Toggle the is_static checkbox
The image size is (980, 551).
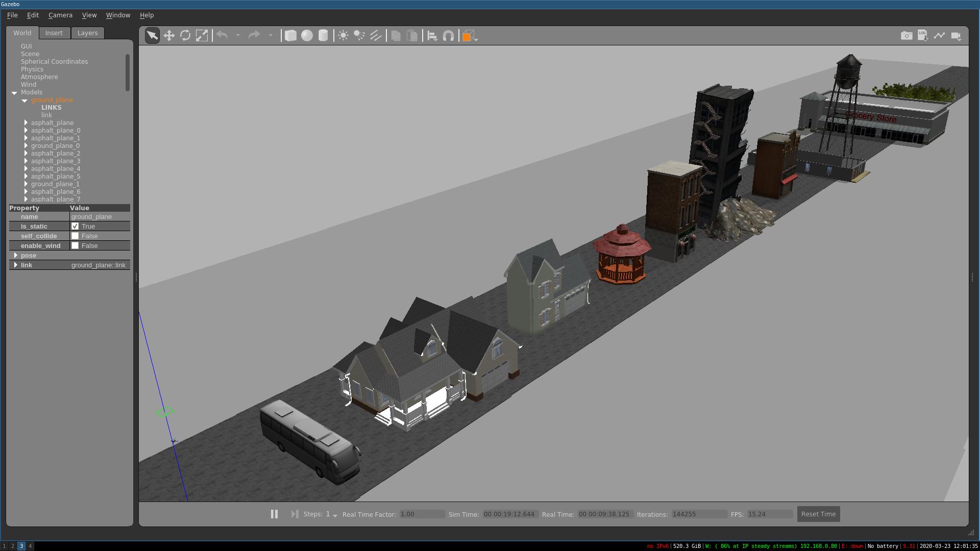pyautogui.click(x=75, y=226)
